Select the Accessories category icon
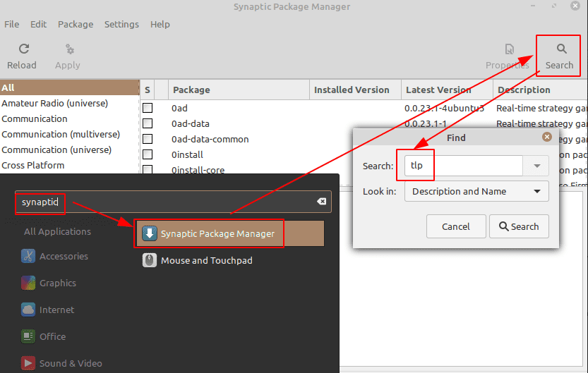The width and height of the screenshot is (588, 373). point(28,256)
